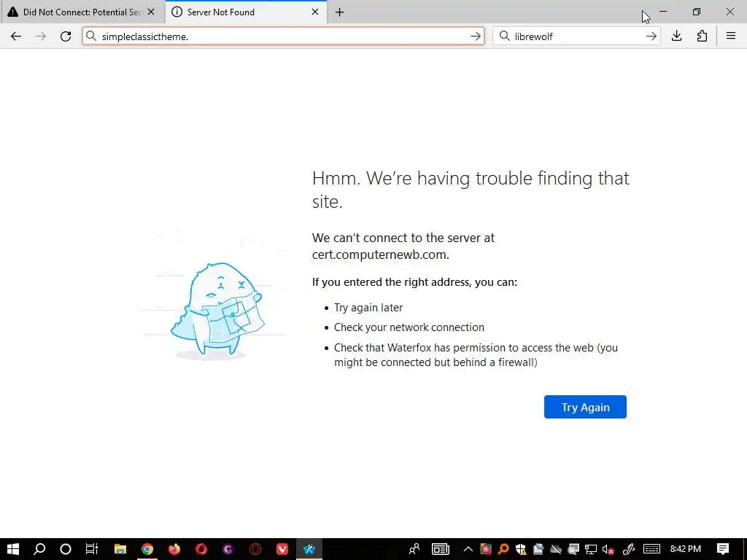Close the 'Server Not Found' tab
Viewport: 747px width, 560px height.
pos(315,12)
